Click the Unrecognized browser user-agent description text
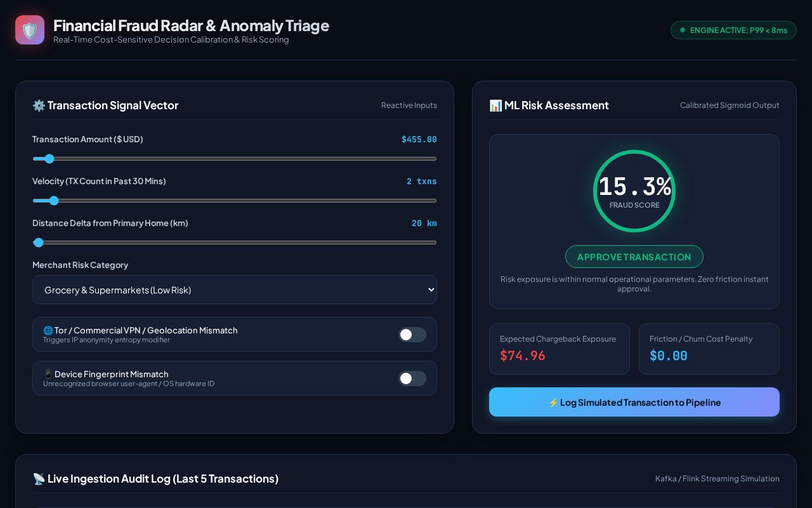812x508 pixels. [129, 384]
